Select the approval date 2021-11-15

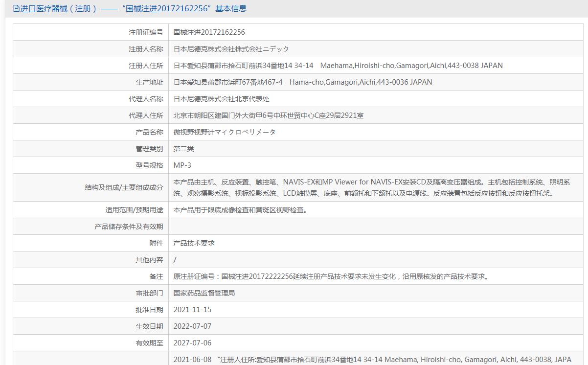[193, 310]
